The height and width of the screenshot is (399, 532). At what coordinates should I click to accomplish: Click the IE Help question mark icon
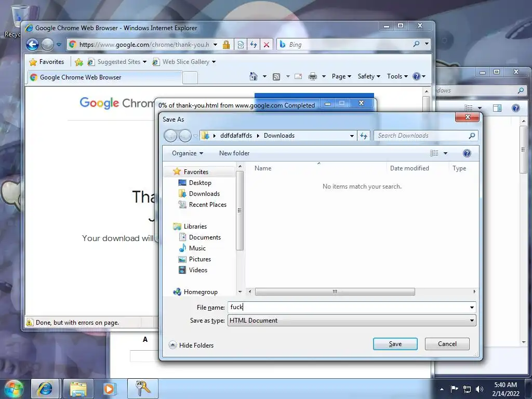coord(417,76)
